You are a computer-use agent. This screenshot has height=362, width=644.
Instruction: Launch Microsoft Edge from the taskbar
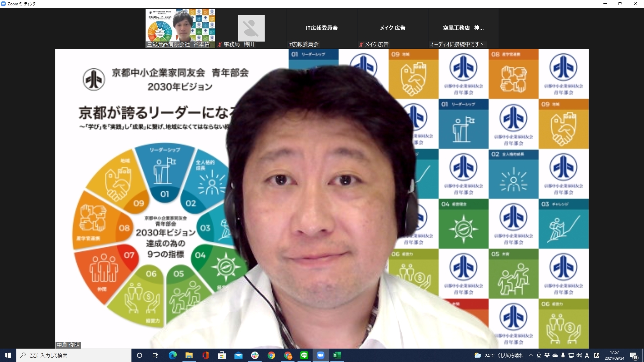click(172, 355)
